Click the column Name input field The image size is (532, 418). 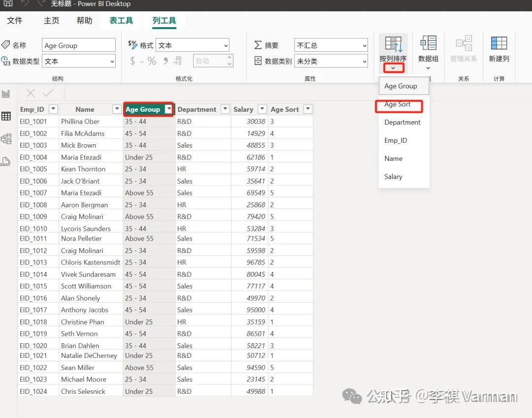pos(79,45)
